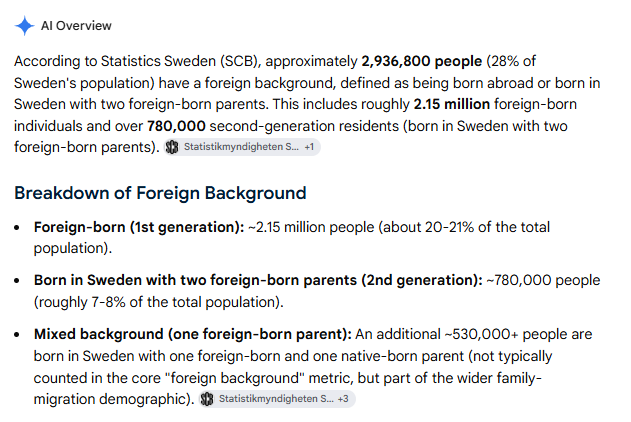Click bullet point before Born in Sweden item
This screenshot has height=422, width=631.
coord(16,281)
